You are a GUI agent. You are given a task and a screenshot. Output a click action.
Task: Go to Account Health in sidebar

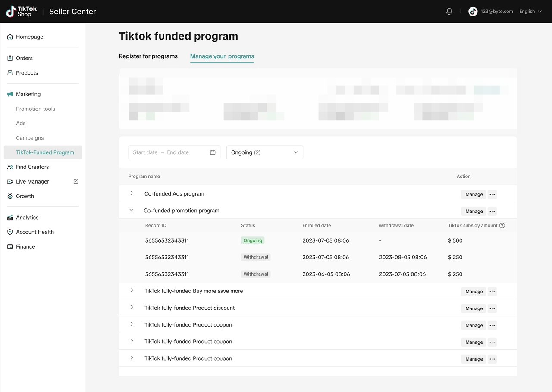point(35,232)
